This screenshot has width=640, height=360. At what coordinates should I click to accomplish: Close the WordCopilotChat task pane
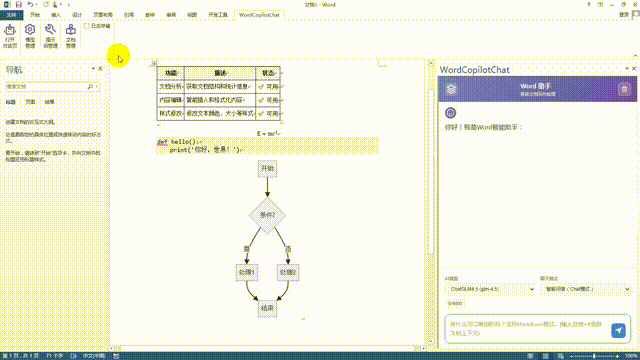point(634,69)
